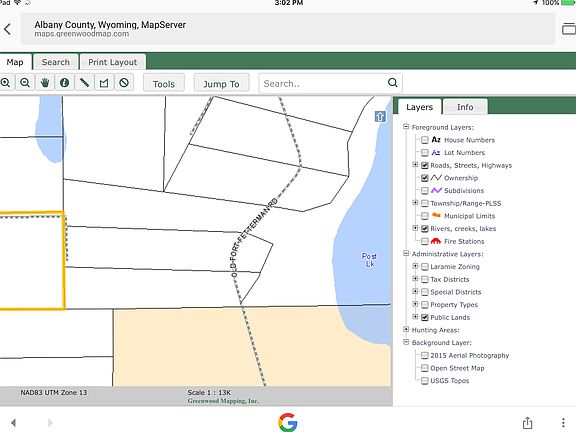
Task: Enable the Fire Stations checkbox
Action: pyautogui.click(x=425, y=241)
